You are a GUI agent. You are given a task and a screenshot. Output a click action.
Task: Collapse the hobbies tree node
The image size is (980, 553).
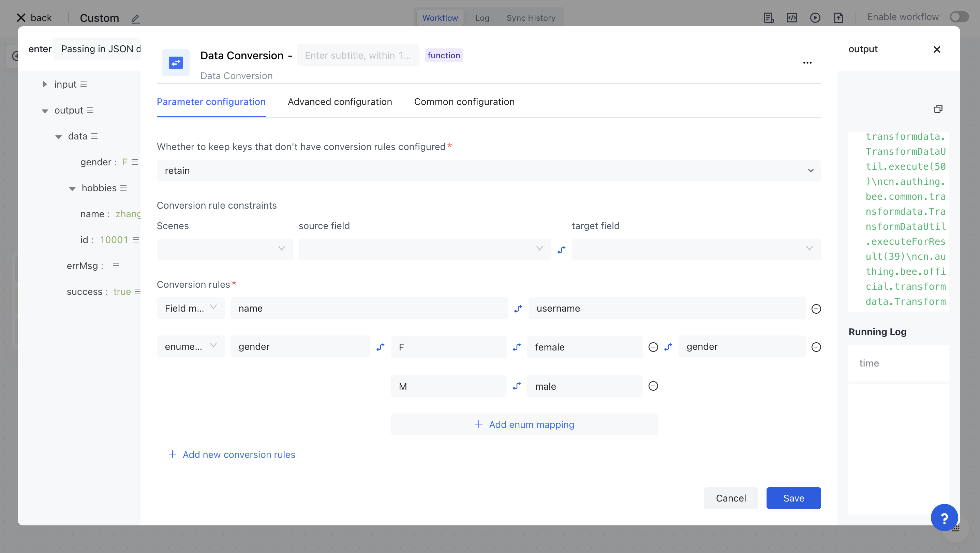pyautogui.click(x=72, y=189)
